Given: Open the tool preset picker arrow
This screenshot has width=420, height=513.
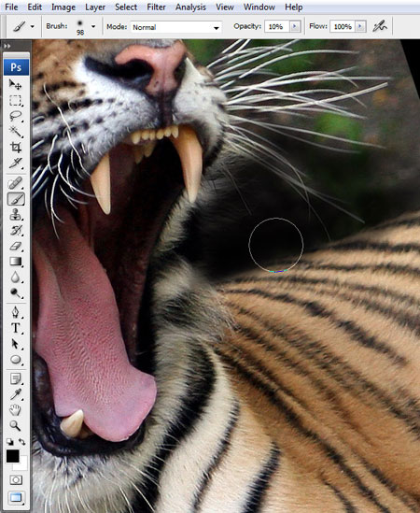Looking at the screenshot, I should tap(33, 26).
